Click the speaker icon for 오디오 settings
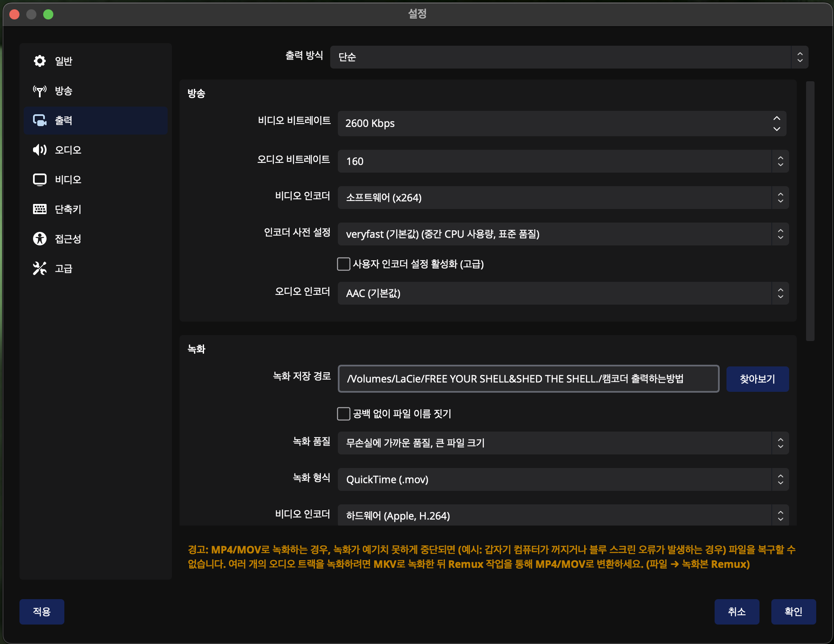834x644 pixels. click(40, 150)
